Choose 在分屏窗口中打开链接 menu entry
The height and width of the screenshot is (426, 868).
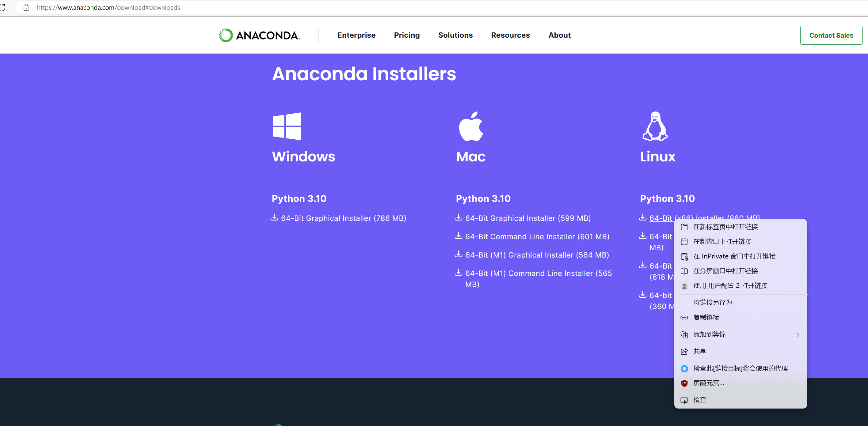[740, 271]
